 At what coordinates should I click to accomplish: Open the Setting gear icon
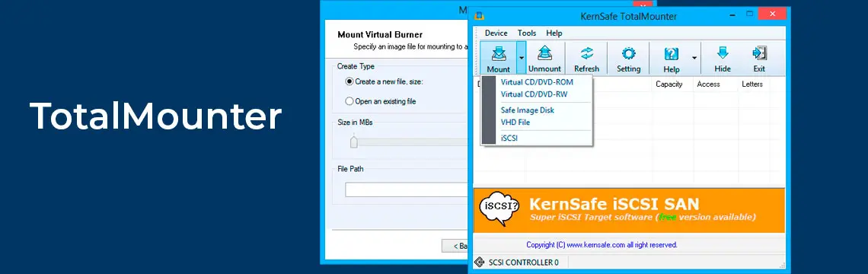click(x=628, y=54)
